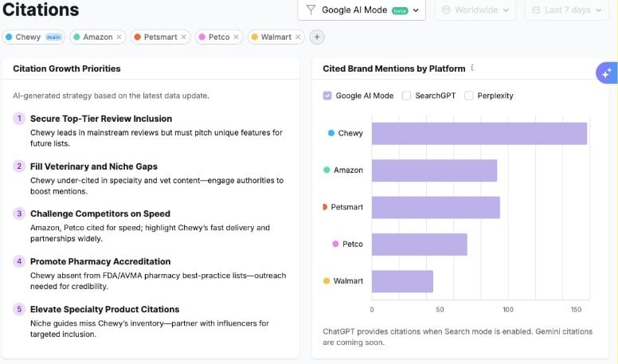This screenshot has height=364, width=618.
Task: Click 'Cited Brand Mentions by Platform' title
Action: (394, 68)
